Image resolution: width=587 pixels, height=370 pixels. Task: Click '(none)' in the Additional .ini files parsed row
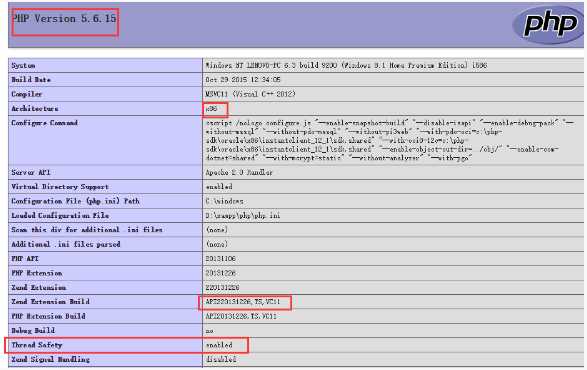point(216,245)
